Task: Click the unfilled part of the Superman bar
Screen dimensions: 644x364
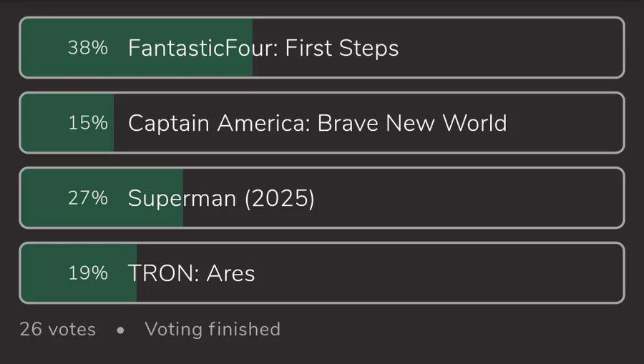Action: 465,198
